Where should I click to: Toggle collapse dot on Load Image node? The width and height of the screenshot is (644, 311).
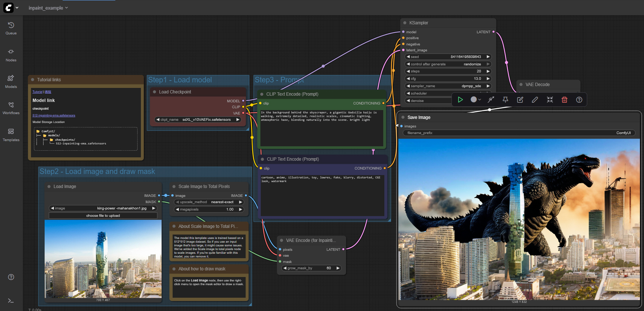[49, 187]
